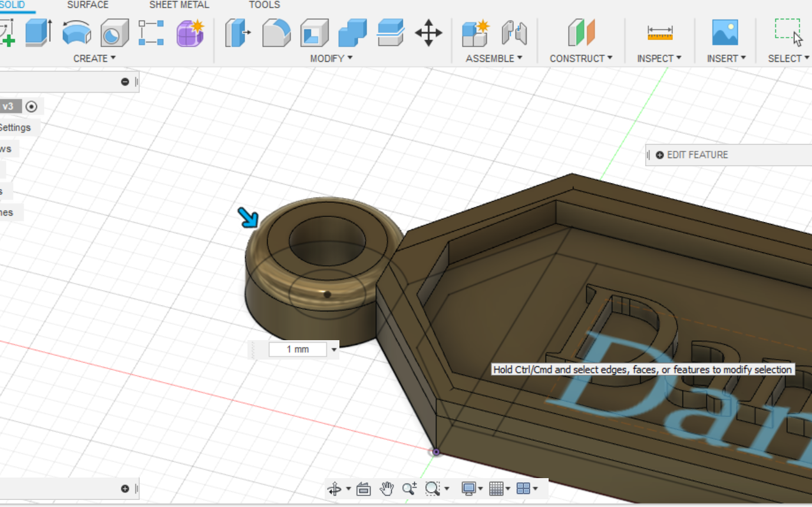Viewport: 812px width, 507px height.
Task: Open the Display Settings dropdown arrow
Action: [480, 489]
